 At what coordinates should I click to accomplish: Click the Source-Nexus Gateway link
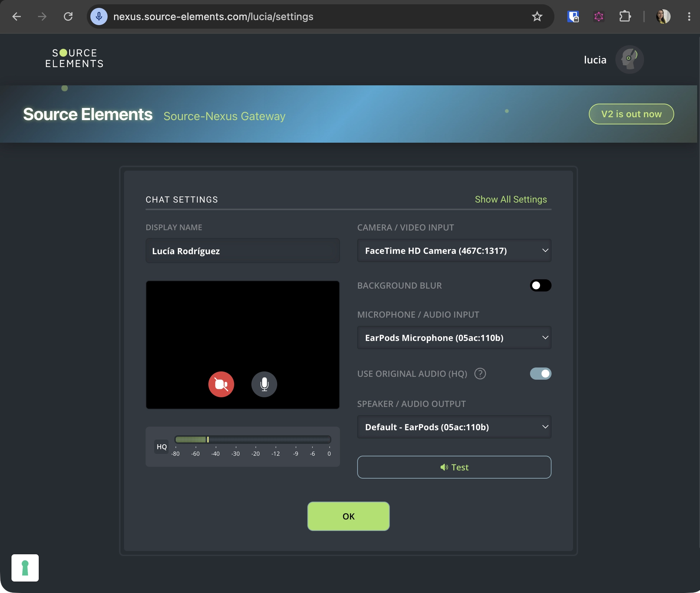224,116
